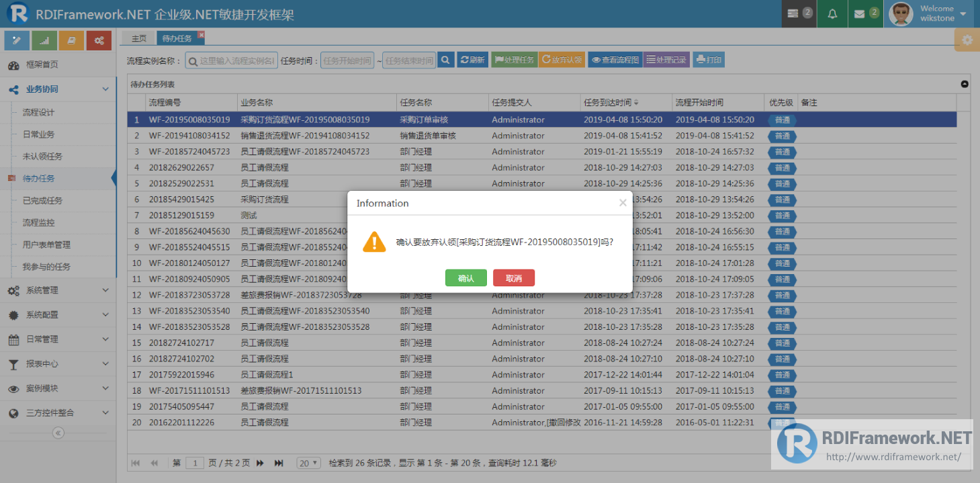980x483 pixels.
Task: Focus the 任务结束时间 date field
Action: (x=409, y=60)
